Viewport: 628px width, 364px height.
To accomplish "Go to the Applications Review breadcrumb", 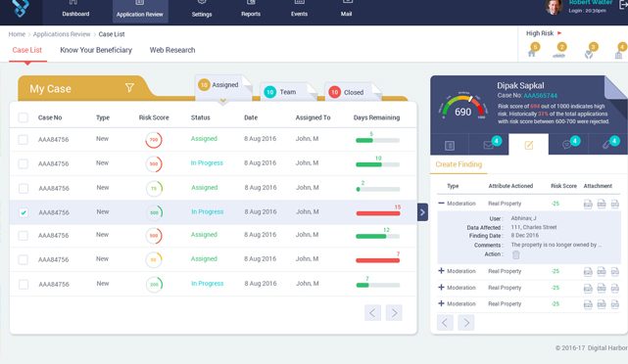I will (62, 34).
